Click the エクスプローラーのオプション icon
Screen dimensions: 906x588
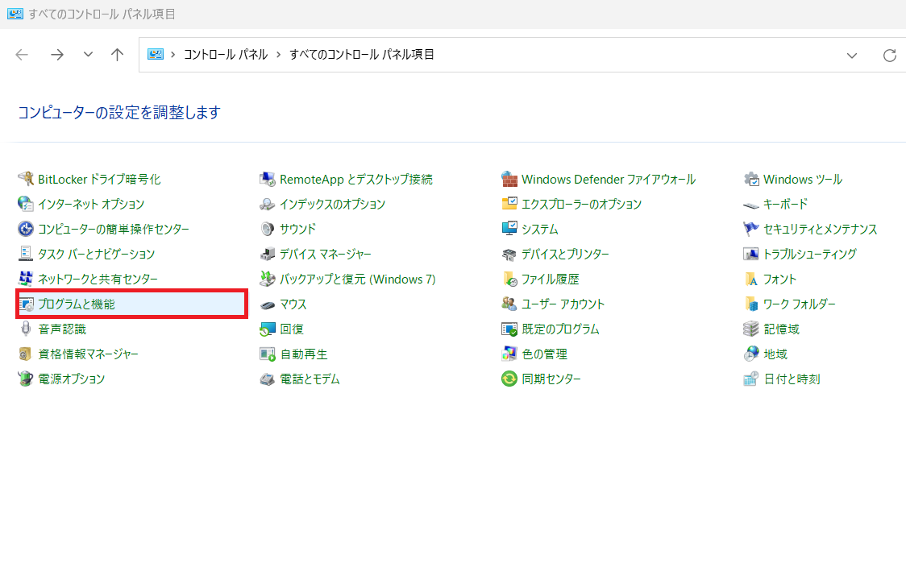(x=509, y=204)
